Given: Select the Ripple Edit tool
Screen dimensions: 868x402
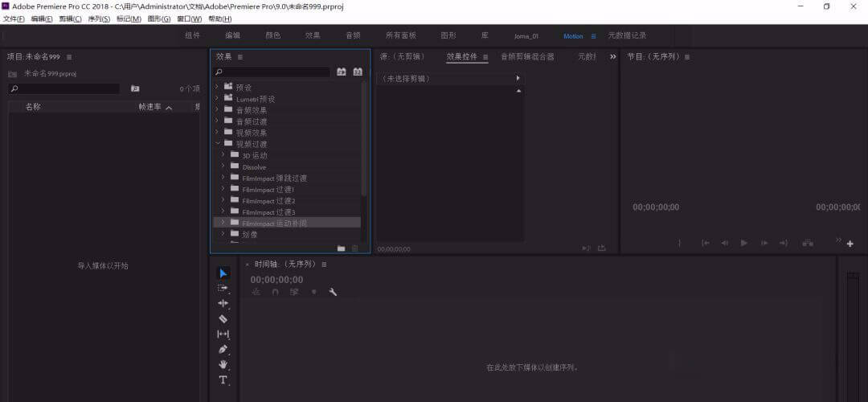Looking at the screenshot, I should click(x=223, y=303).
